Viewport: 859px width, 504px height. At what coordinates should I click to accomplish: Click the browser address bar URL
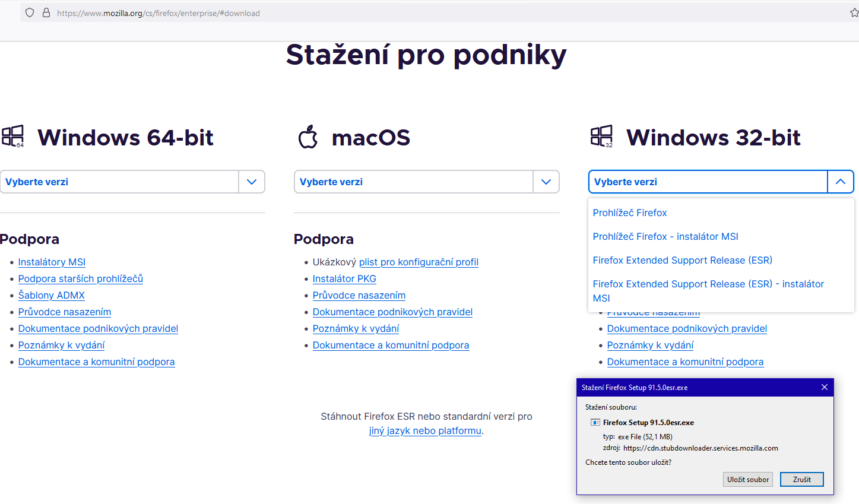pos(159,13)
